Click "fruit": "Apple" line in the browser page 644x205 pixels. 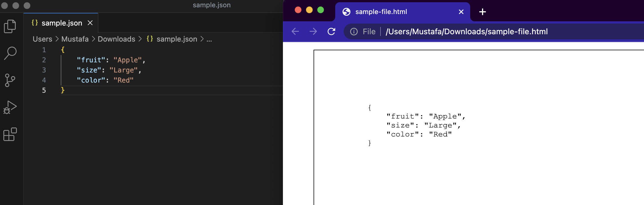point(426,116)
